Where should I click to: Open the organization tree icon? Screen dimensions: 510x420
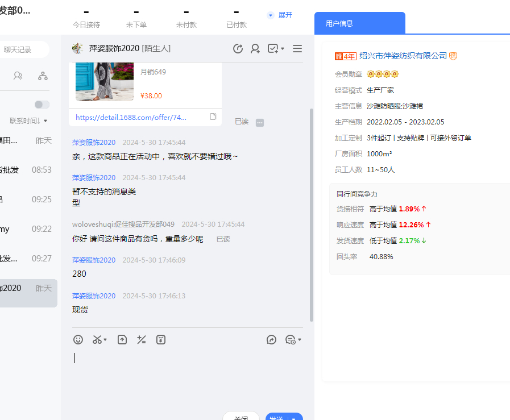[x=43, y=76]
